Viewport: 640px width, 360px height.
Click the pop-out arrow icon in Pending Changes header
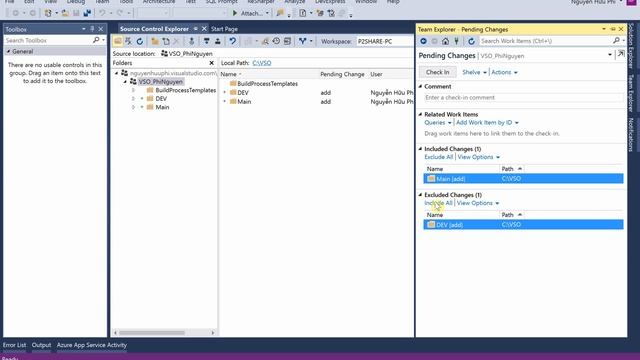tap(621, 54)
